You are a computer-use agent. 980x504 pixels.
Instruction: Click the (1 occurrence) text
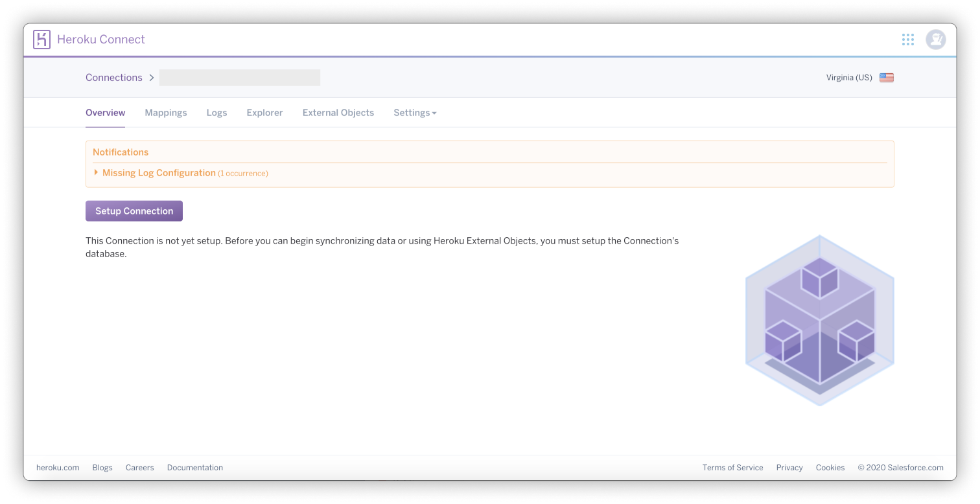(243, 174)
